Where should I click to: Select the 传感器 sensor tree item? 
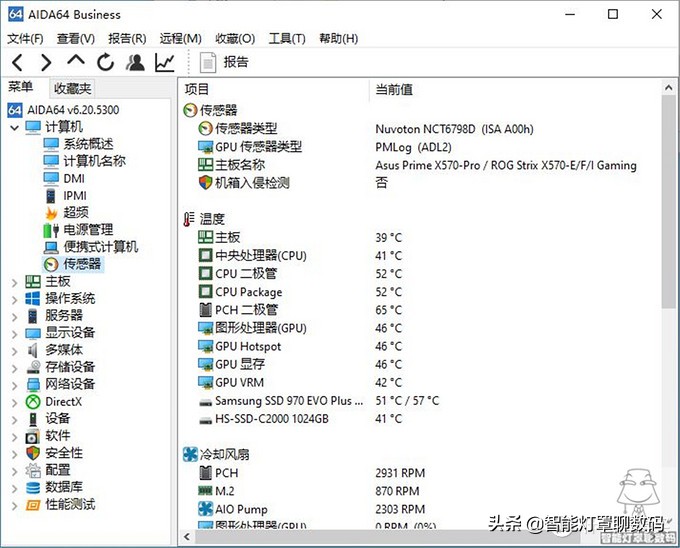pyautogui.click(x=82, y=264)
